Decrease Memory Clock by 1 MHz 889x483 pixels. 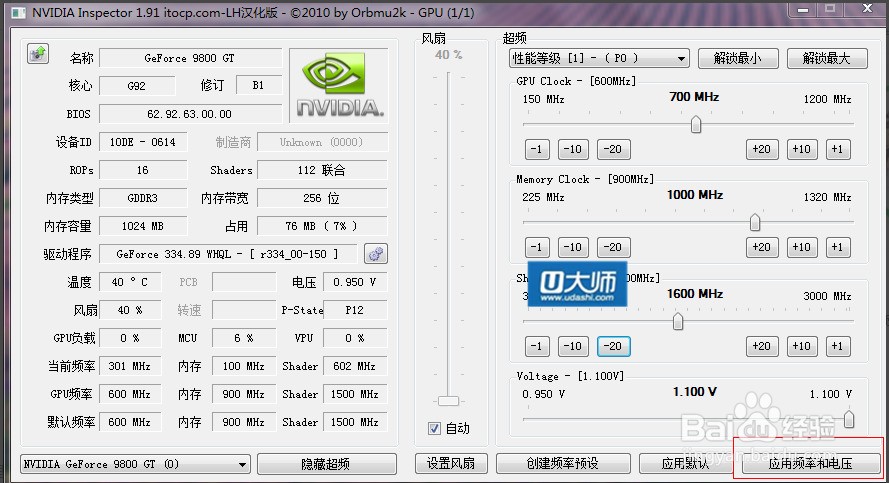click(537, 247)
